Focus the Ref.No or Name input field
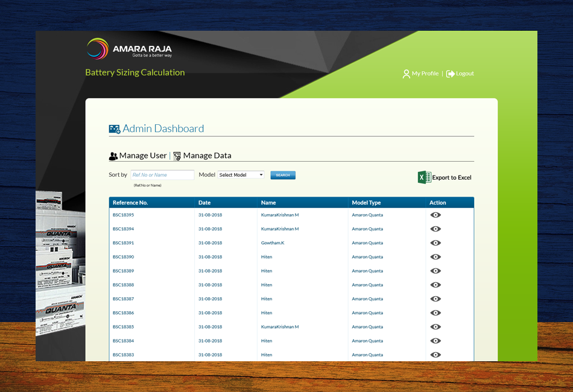The image size is (573, 392). pos(162,175)
